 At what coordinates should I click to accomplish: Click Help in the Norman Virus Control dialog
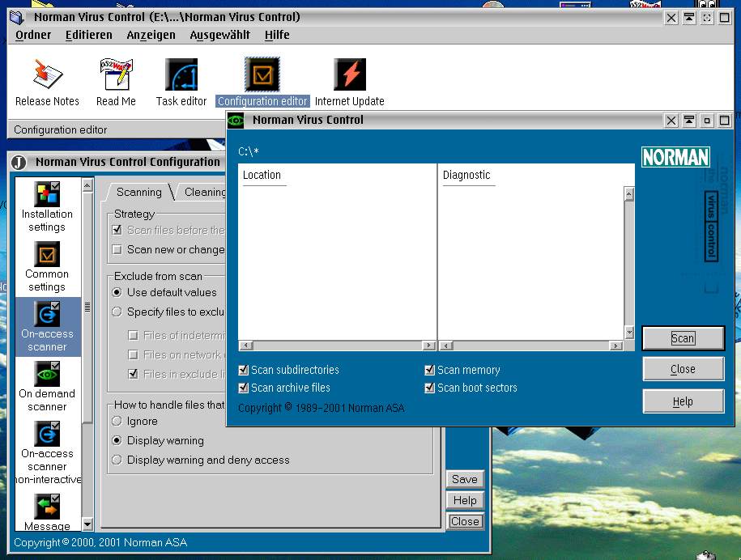(x=683, y=401)
